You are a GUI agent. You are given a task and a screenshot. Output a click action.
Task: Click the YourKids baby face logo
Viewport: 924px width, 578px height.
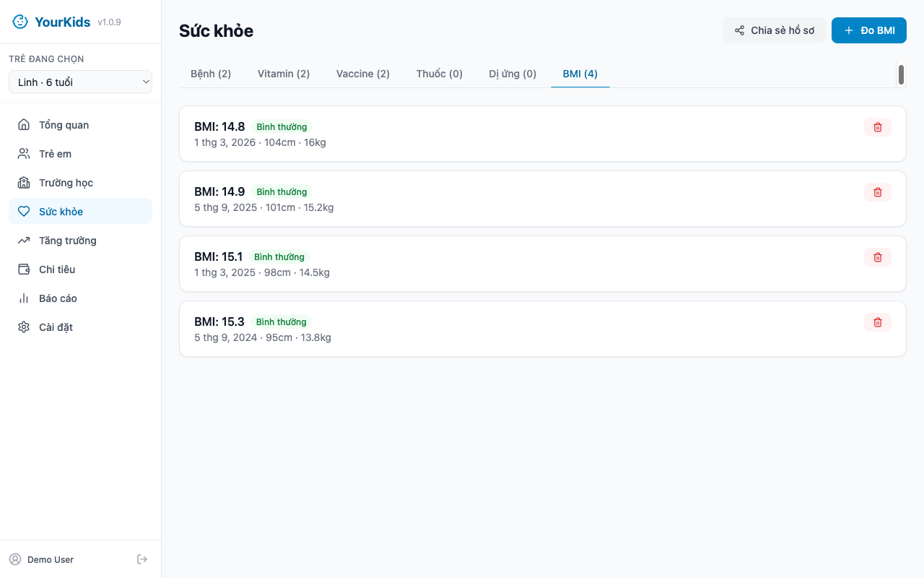20,22
